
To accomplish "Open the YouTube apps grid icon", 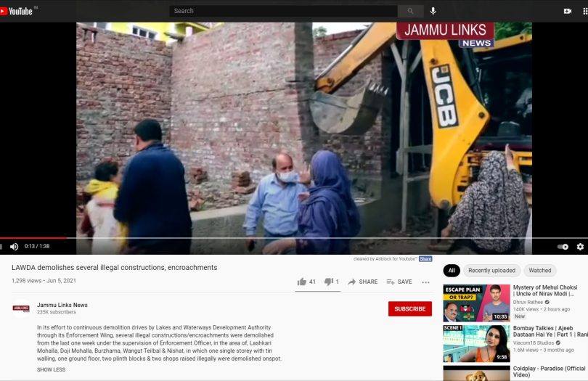I will 585,12.
